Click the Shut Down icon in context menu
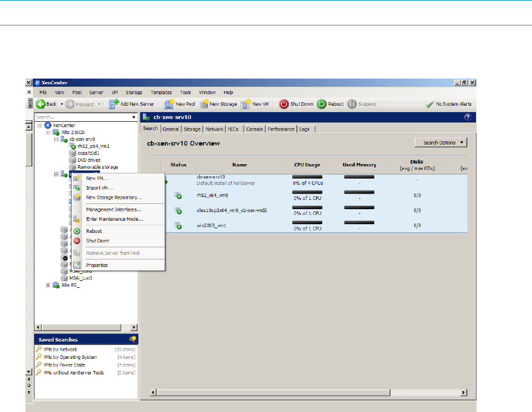Viewport: 532px width, 412px height. 77,240
